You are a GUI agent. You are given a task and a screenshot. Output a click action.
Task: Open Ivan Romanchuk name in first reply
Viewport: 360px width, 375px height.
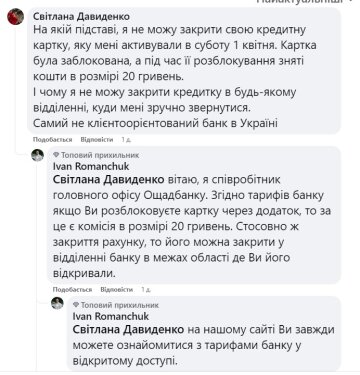(x=91, y=166)
